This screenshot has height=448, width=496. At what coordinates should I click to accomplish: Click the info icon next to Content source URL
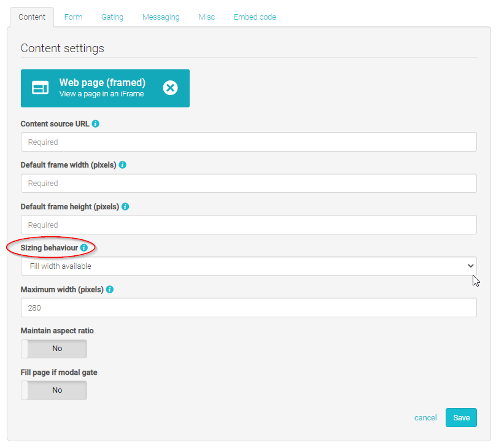tap(96, 123)
